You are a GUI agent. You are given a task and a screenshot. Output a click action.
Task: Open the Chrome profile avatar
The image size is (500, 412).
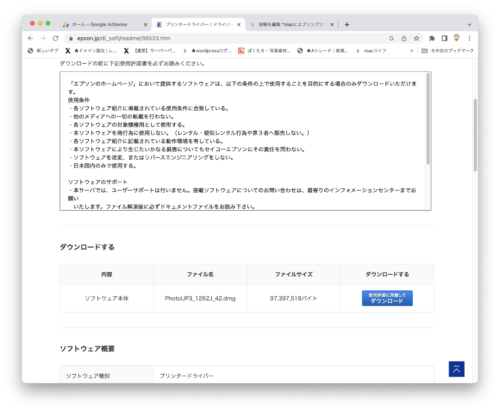tap(457, 38)
